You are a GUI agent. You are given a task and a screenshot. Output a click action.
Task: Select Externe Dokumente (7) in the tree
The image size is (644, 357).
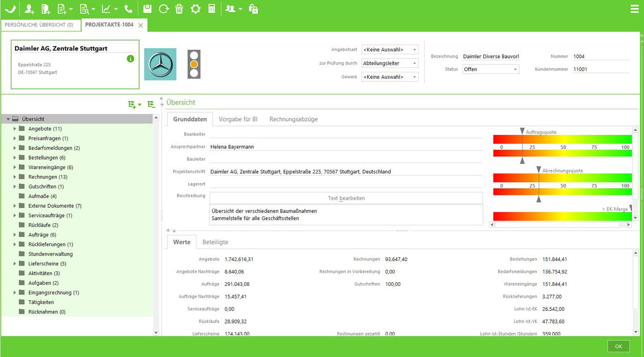click(55, 206)
